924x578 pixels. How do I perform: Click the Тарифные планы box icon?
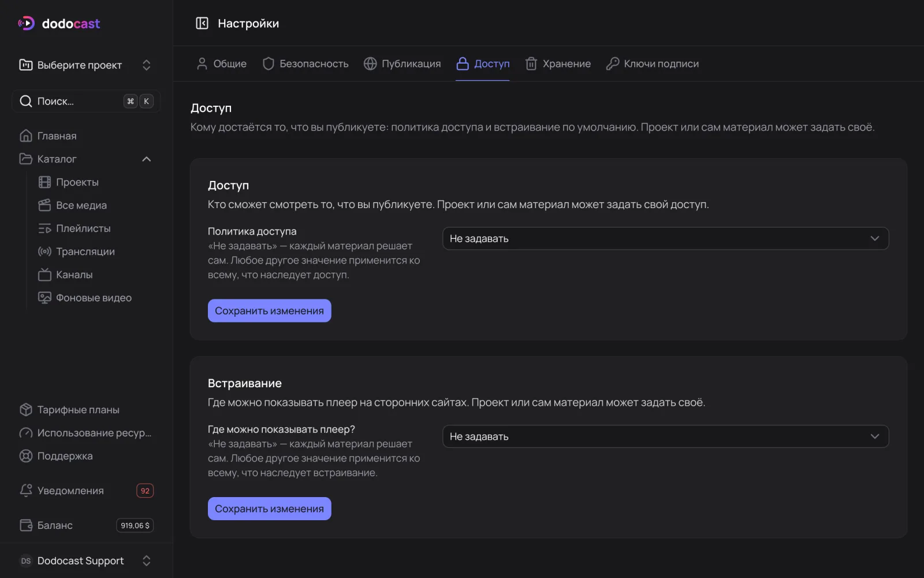[26, 410]
